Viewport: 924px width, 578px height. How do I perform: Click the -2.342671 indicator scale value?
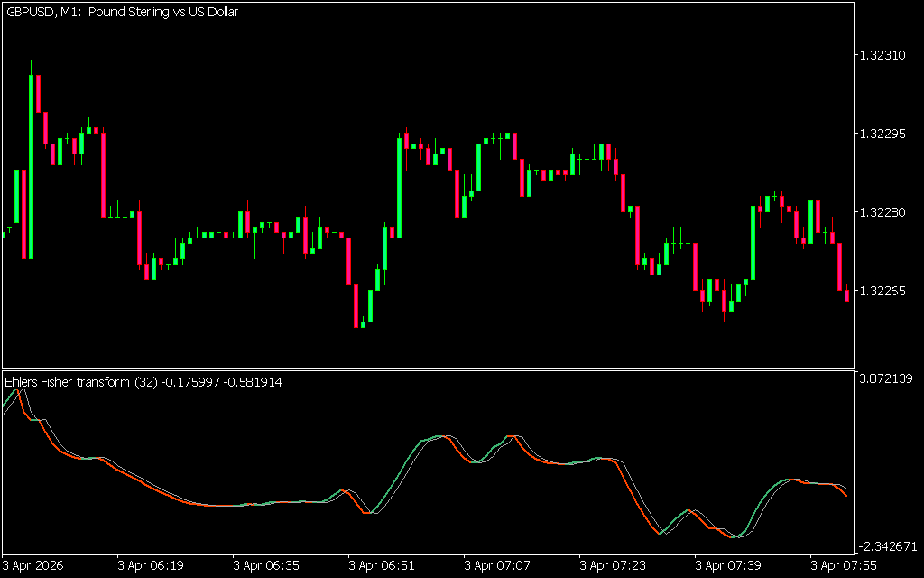click(x=888, y=546)
